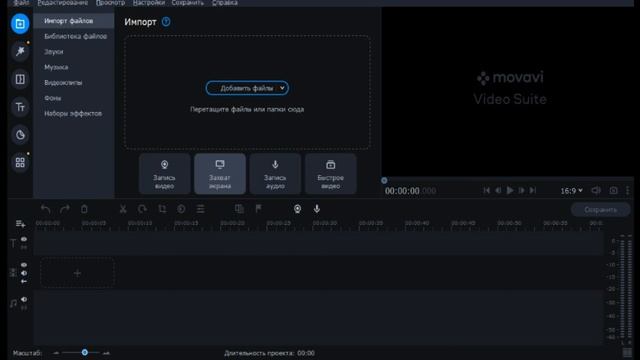640x360 pixels.
Task: Open the Filters magic wand panel
Action: [x=20, y=51]
